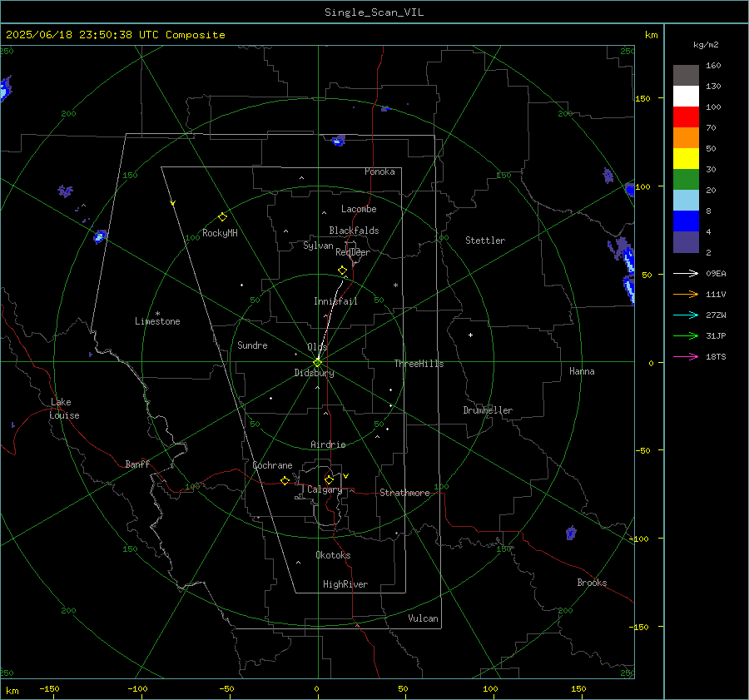Click the yellow diamond marker near RockyMH
This screenshot has height=700, width=749.
coord(222,217)
